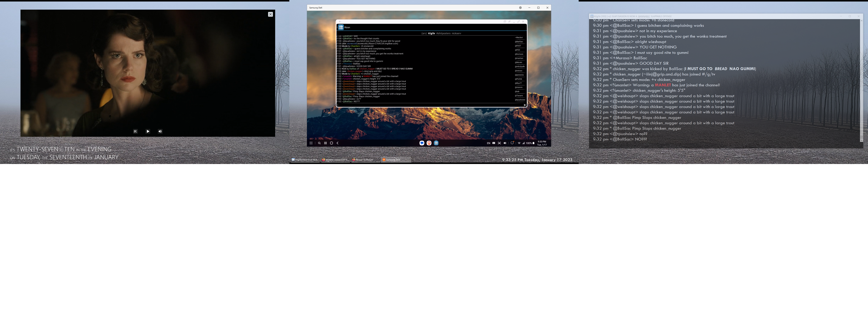The image size is (868, 311).
Task: Expand Windows system tray hidden icons
Action: point(494,159)
